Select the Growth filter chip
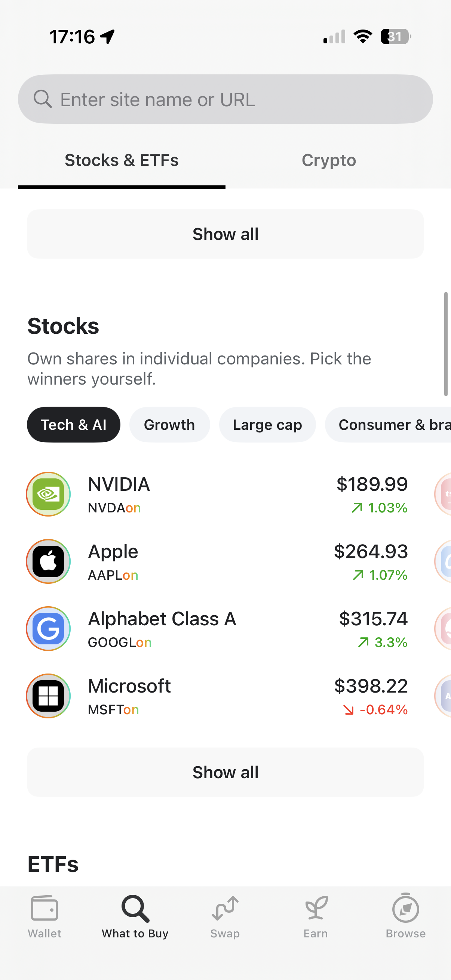This screenshot has height=980, width=451. [x=169, y=425]
